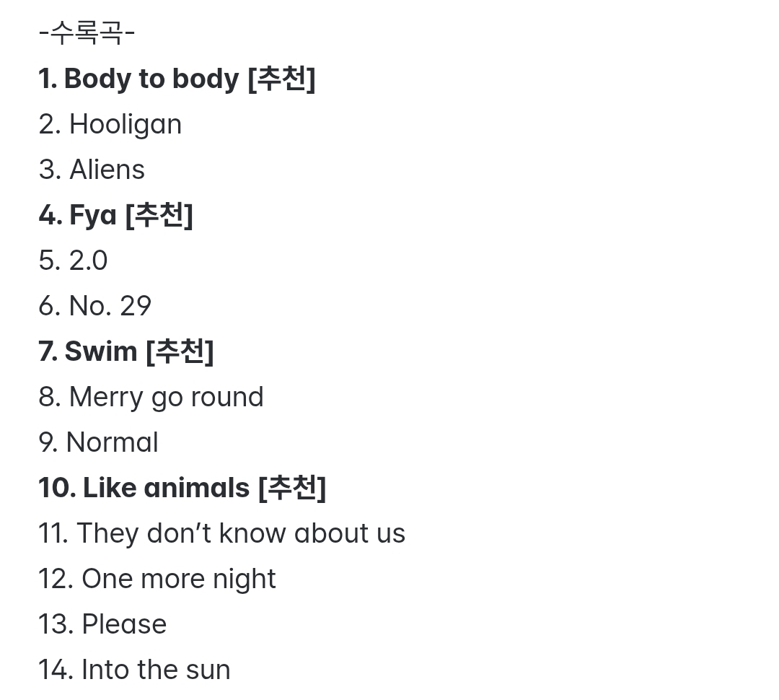
Task: Select the Merry go round track
Action: click(x=166, y=397)
